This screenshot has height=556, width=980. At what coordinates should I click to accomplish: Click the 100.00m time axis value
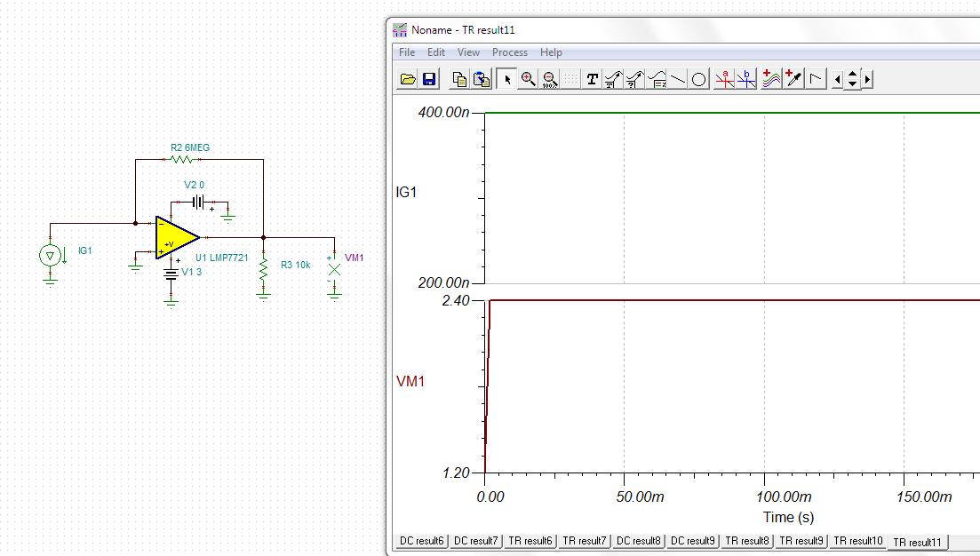tap(784, 497)
